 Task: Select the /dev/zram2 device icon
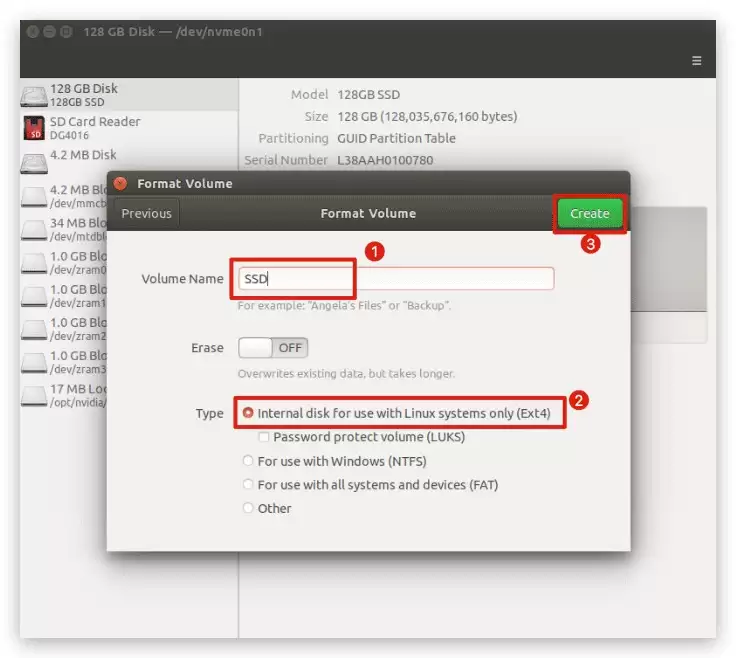coord(34,329)
